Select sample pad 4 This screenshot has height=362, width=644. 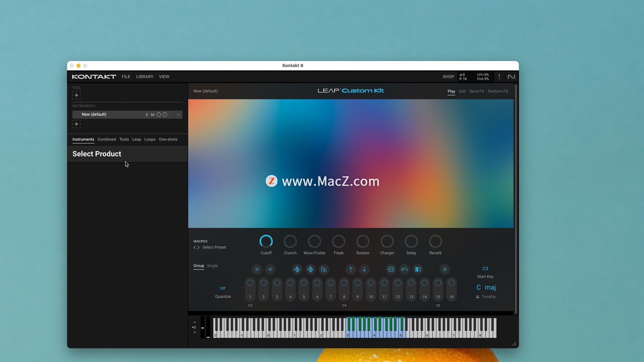290,290
